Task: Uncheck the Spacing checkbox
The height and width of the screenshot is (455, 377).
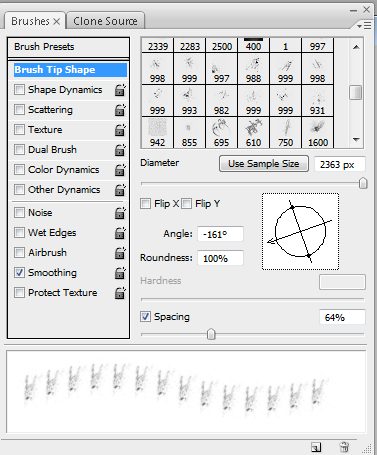Action: [145, 316]
